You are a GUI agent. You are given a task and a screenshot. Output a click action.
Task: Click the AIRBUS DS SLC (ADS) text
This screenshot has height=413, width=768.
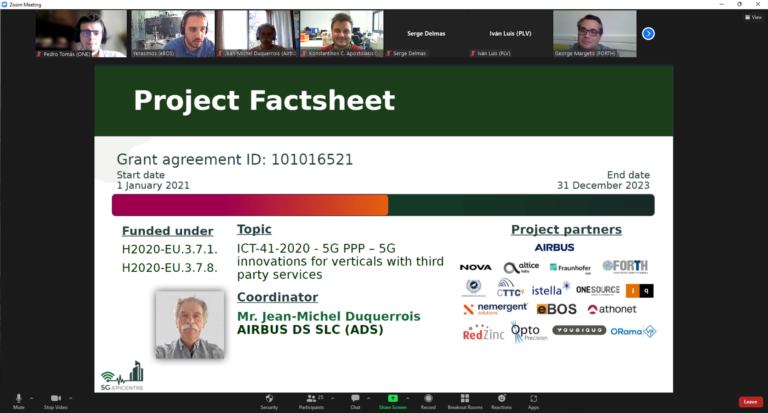(310, 330)
